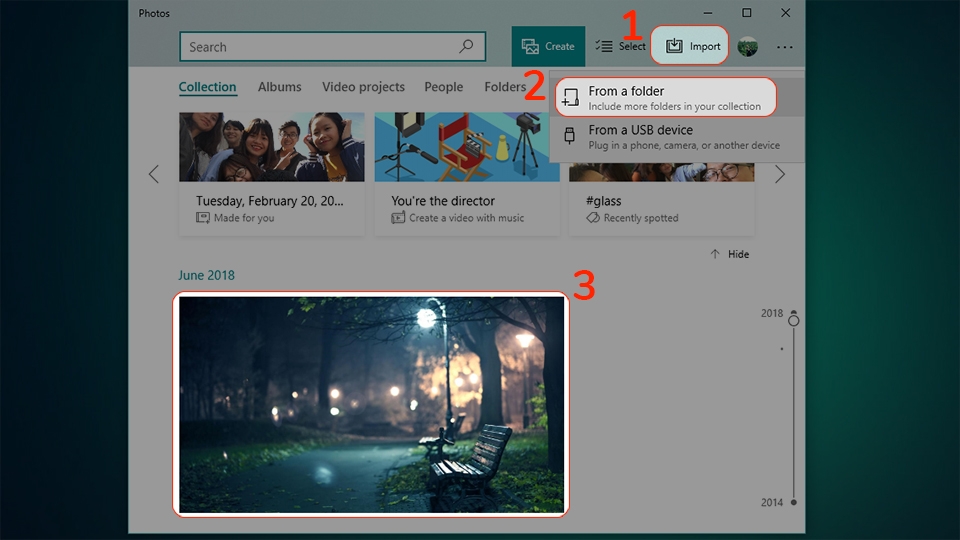Go to next featured card arrow
The width and height of the screenshot is (960, 540).
click(x=779, y=174)
